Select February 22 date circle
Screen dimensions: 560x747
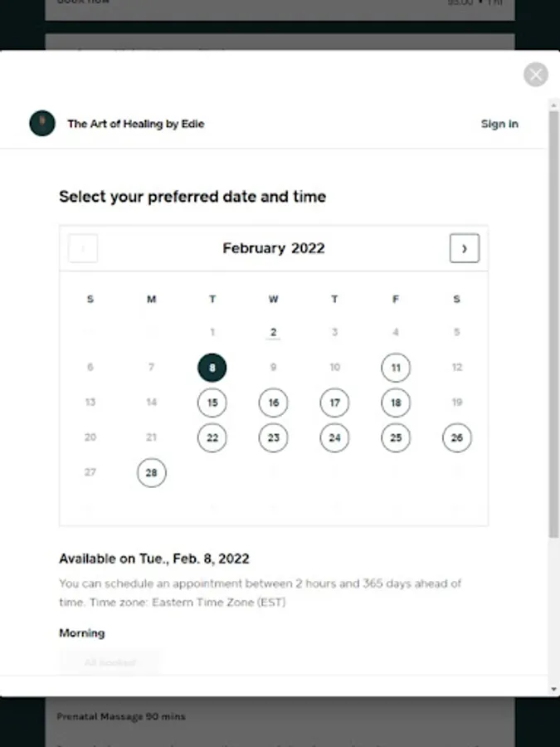212,437
